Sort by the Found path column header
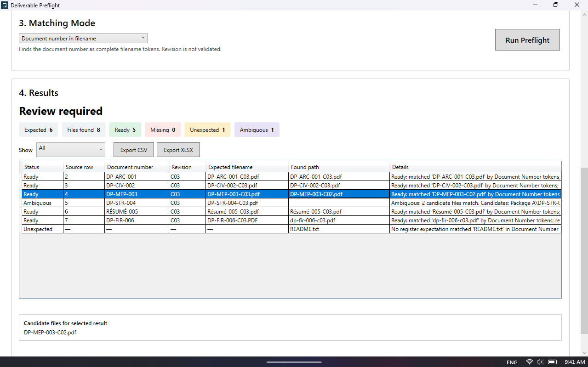The height and width of the screenshot is (367, 588). (x=339, y=167)
